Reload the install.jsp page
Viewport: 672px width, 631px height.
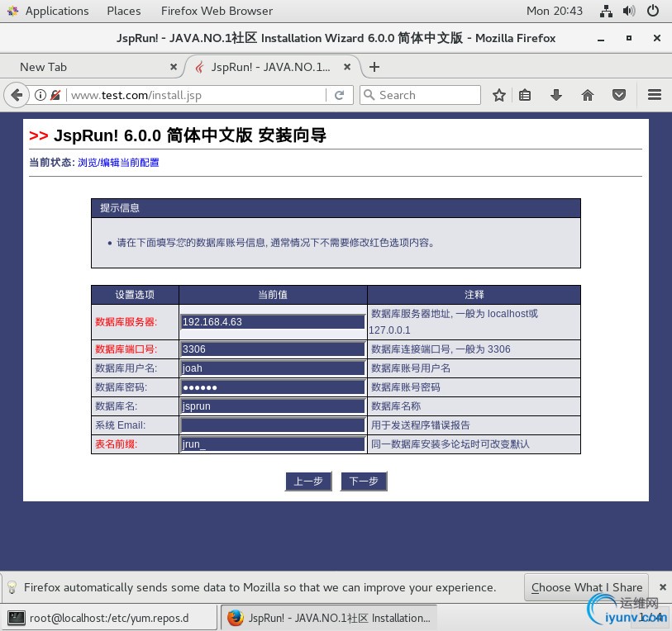pyautogui.click(x=339, y=95)
